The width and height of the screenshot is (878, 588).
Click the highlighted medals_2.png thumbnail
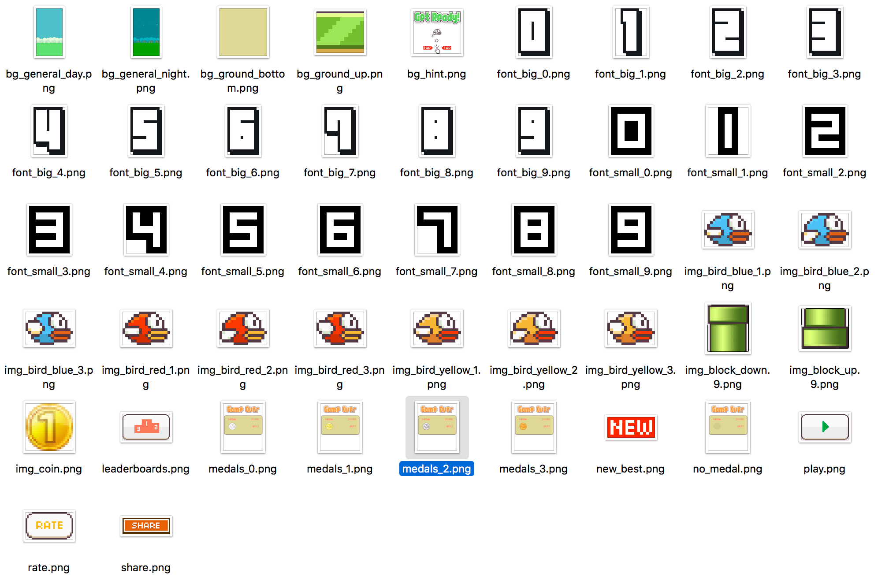pos(437,427)
